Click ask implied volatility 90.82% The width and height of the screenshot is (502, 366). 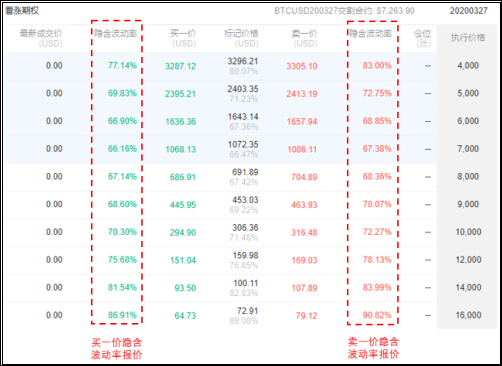tap(377, 315)
